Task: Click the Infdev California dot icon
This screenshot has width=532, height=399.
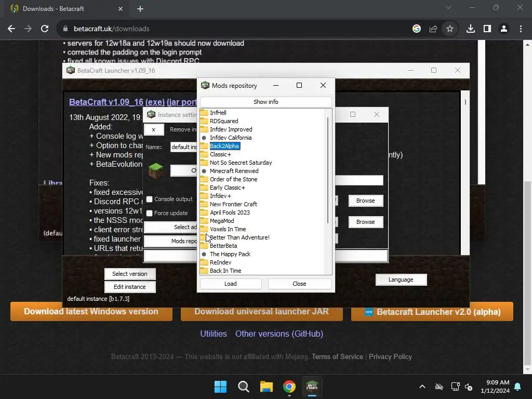Action: [204, 138]
